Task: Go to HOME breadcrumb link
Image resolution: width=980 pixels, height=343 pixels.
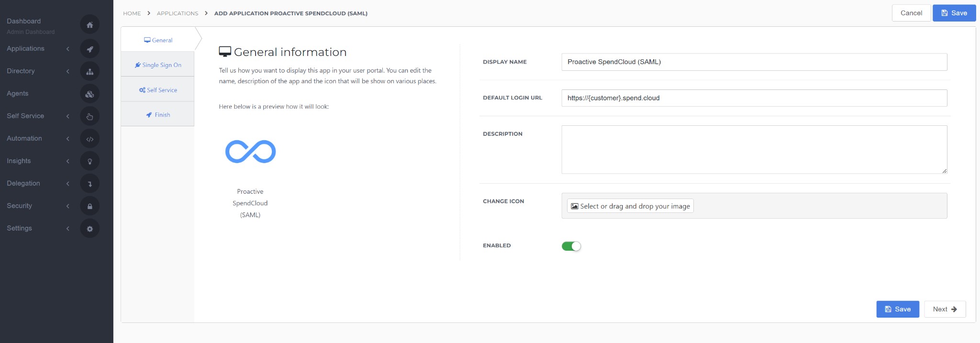Action: [132, 13]
